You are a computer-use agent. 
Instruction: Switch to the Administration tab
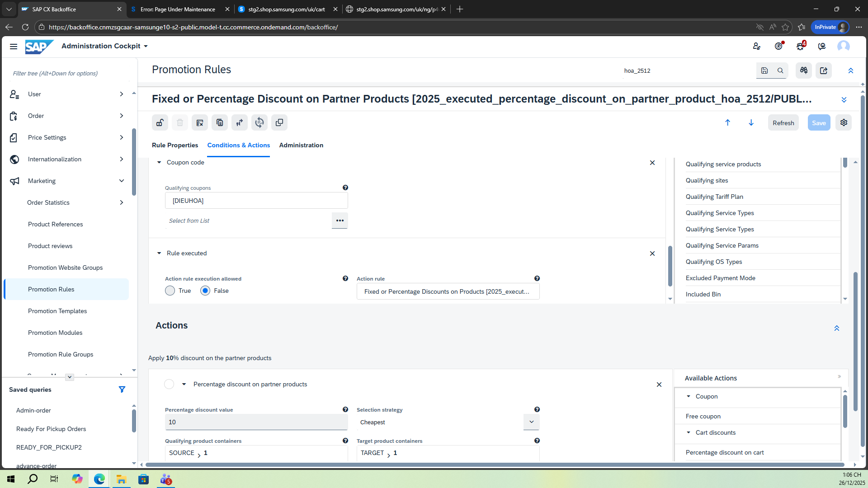click(x=301, y=145)
